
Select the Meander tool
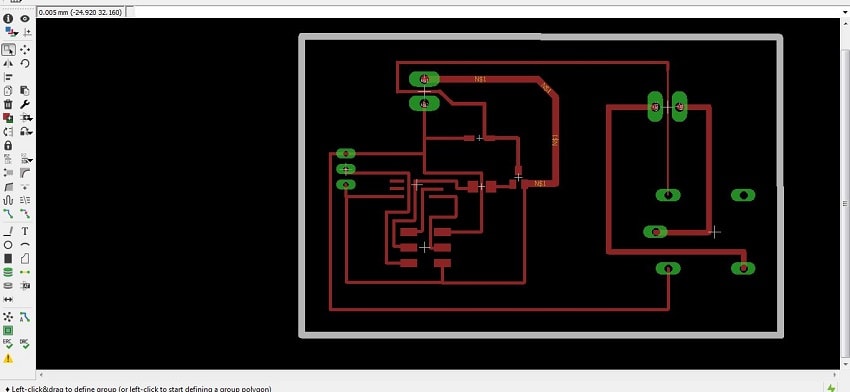pos(8,200)
